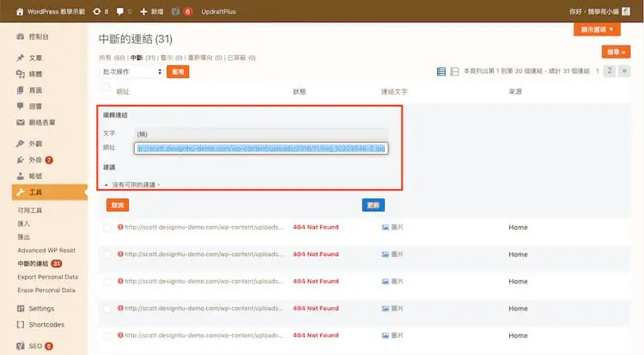This screenshot has height=355, width=644.
Task: Click the first row's 404 Not Found status
Action: coord(315,227)
